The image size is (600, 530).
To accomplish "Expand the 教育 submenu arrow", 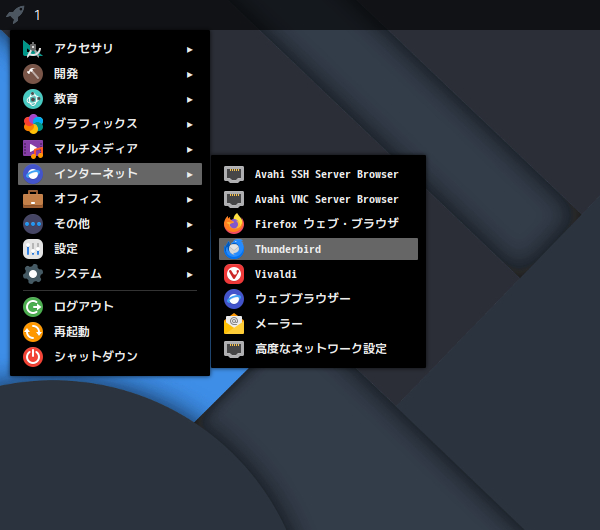I will [x=189, y=100].
